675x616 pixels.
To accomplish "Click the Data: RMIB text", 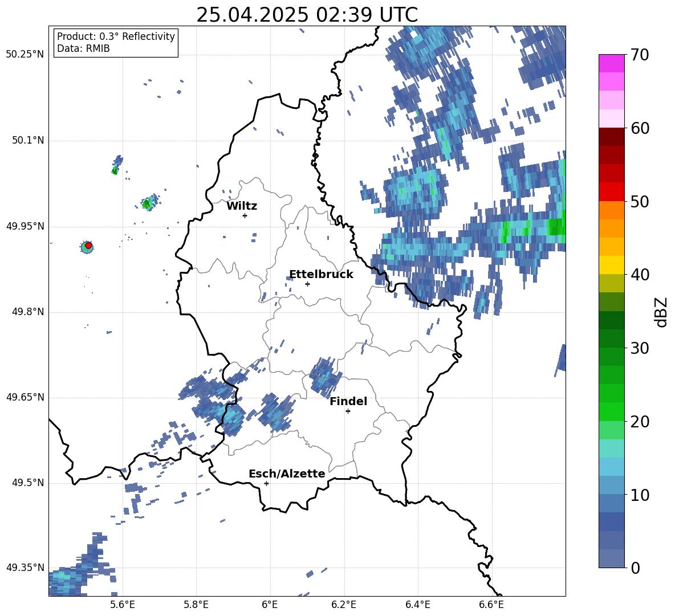I will (83, 48).
